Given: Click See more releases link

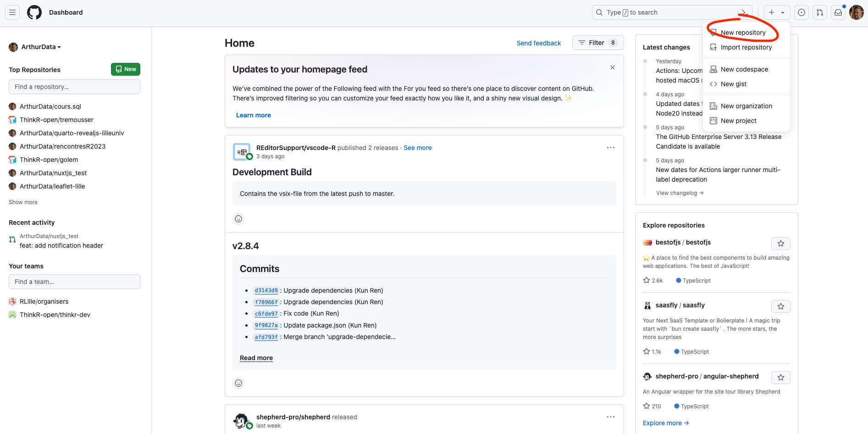Looking at the screenshot, I should tap(418, 148).
